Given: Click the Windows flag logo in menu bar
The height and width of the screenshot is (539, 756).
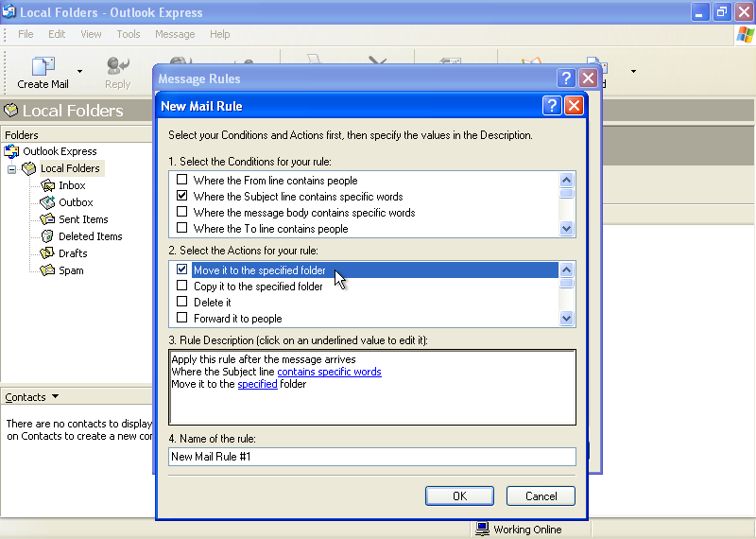Looking at the screenshot, I should pos(745,35).
